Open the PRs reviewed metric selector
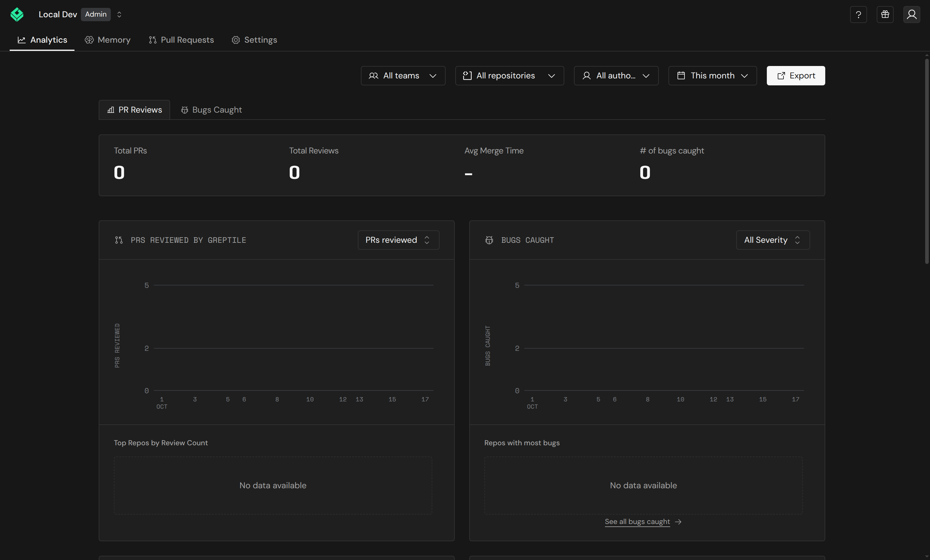 point(398,240)
